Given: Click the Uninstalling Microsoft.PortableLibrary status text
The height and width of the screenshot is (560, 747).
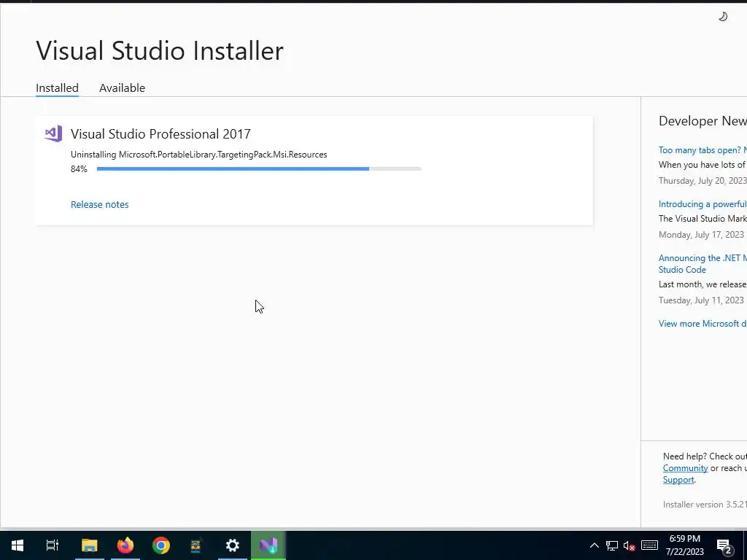Looking at the screenshot, I should click(198, 155).
